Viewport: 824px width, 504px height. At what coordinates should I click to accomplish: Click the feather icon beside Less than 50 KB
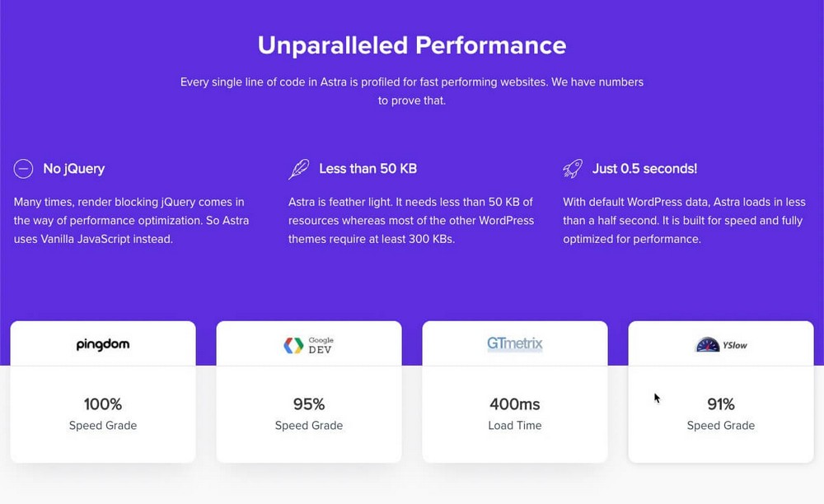[x=298, y=169]
